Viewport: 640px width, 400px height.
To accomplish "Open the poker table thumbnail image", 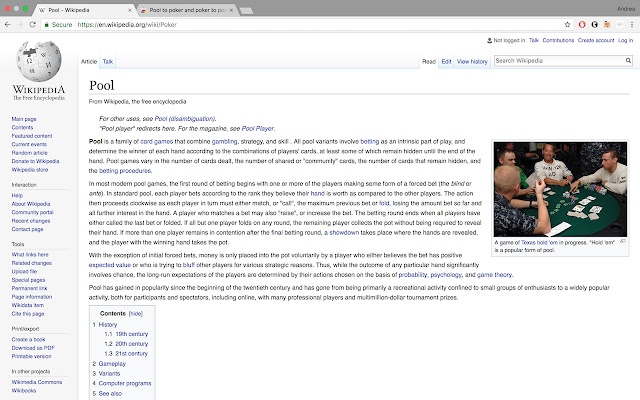I will [560, 189].
